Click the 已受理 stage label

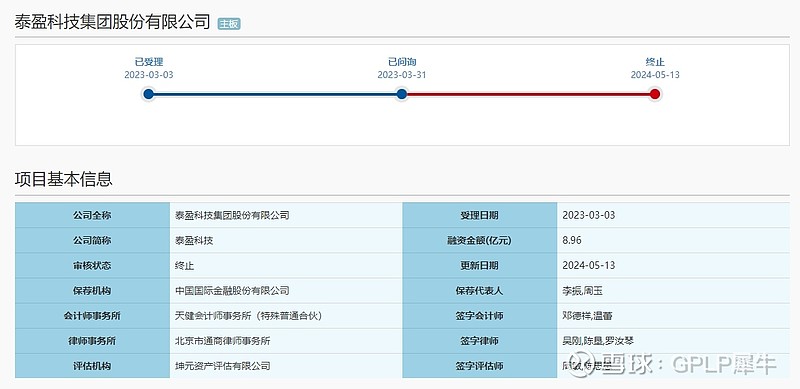[x=148, y=62]
